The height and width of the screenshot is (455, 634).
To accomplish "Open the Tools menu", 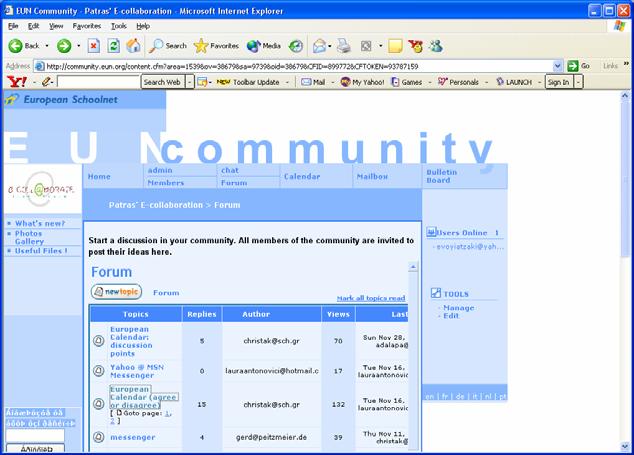I will [118, 26].
